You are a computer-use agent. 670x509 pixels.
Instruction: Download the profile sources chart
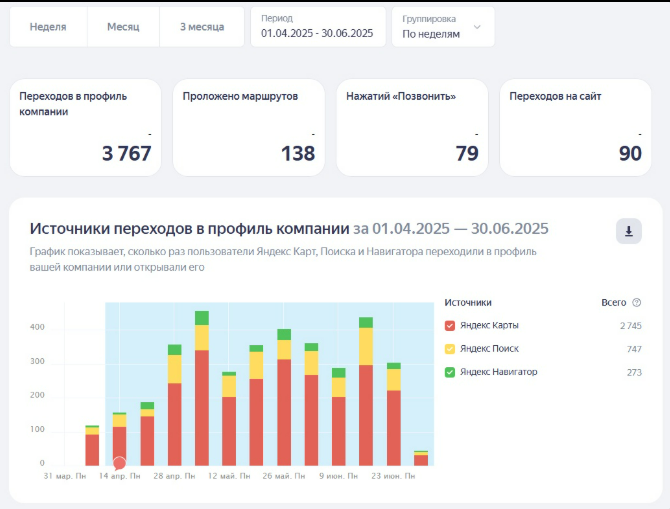coord(629,231)
